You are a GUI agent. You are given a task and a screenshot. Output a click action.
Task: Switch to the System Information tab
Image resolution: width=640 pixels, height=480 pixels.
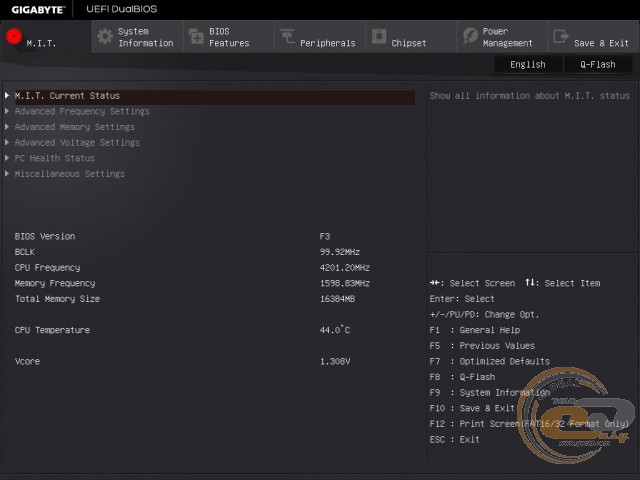coord(138,37)
